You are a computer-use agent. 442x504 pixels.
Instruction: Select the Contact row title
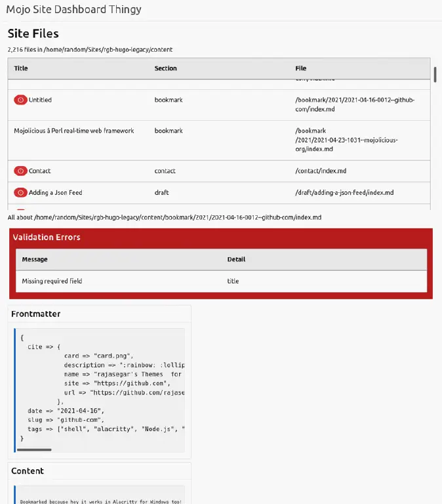coord(39,171)
